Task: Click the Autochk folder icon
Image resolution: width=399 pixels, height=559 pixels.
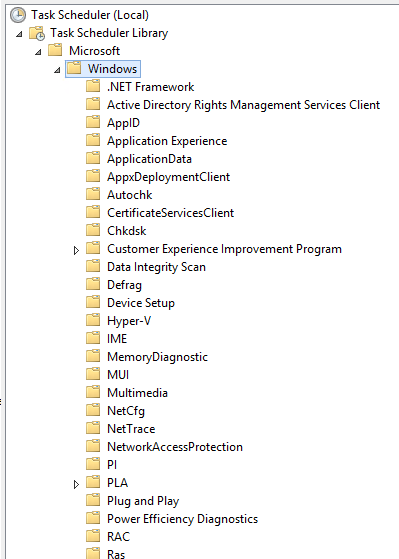Action: [93, 194]
